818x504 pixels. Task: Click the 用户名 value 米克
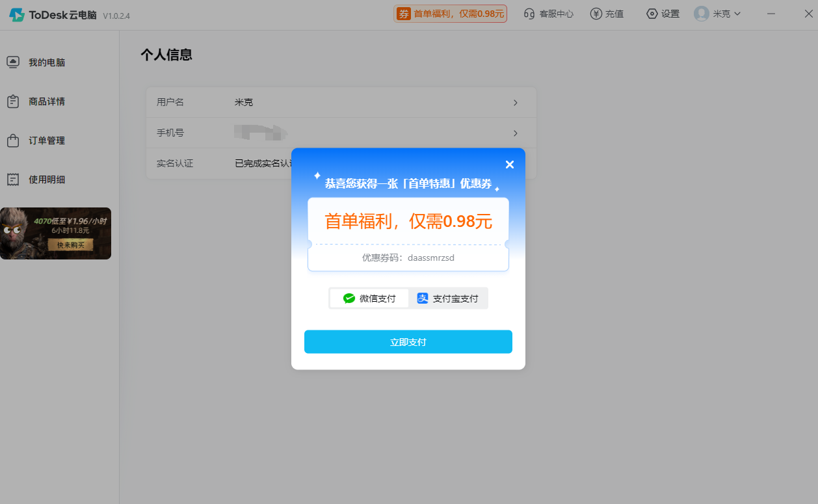click(x=244, y=102)
